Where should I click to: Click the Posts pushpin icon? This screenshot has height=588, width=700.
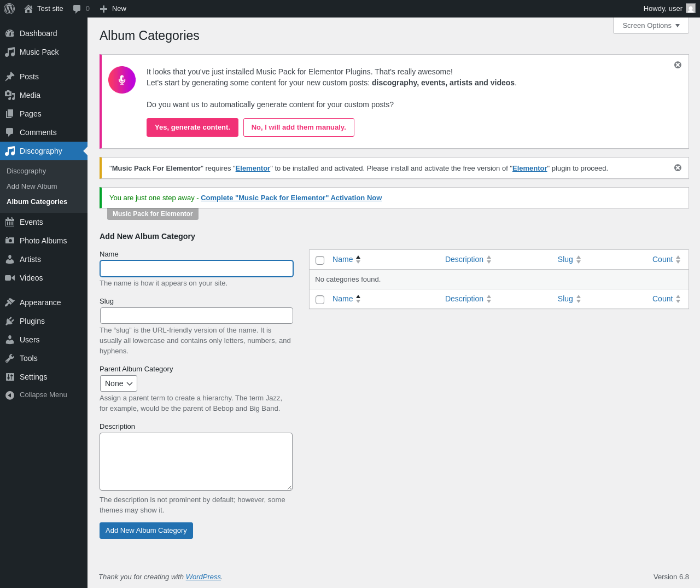10,77
